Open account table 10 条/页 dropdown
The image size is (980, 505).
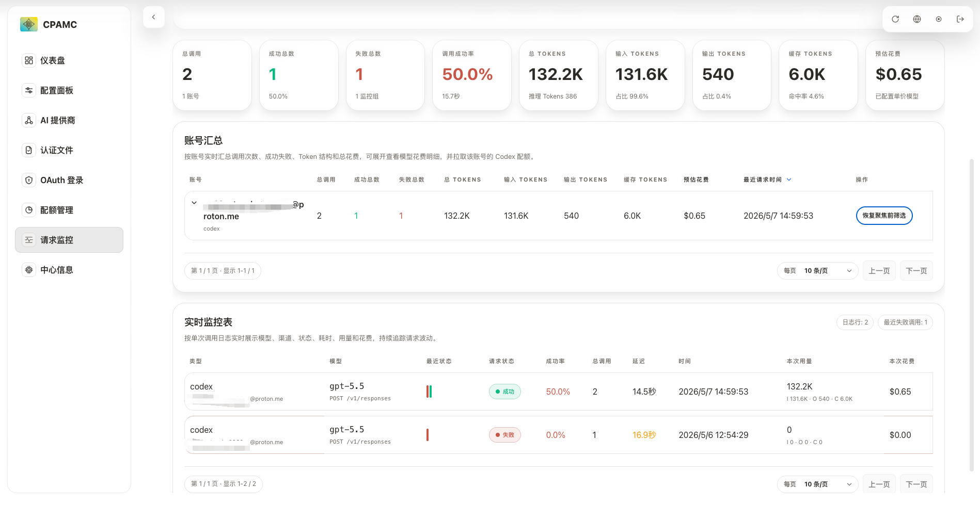click(818, 271)
